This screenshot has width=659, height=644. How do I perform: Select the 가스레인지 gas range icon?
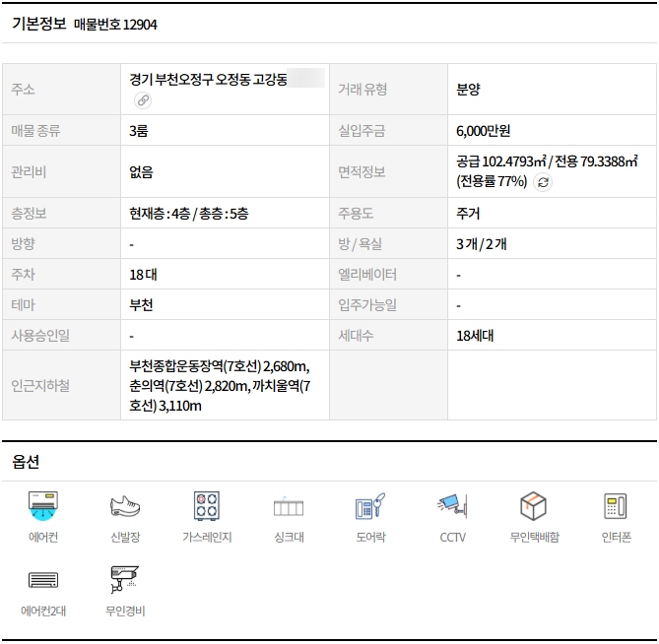click(x=207, y=507)
